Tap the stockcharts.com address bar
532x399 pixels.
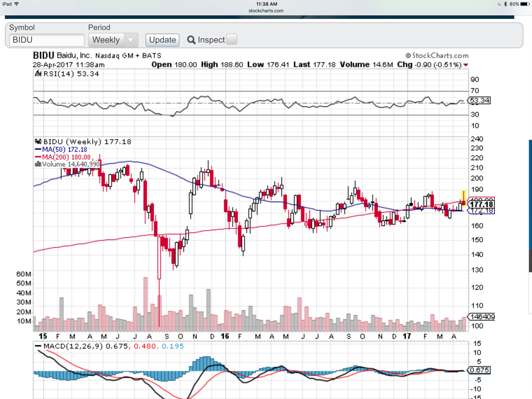[x=266, y=11]
